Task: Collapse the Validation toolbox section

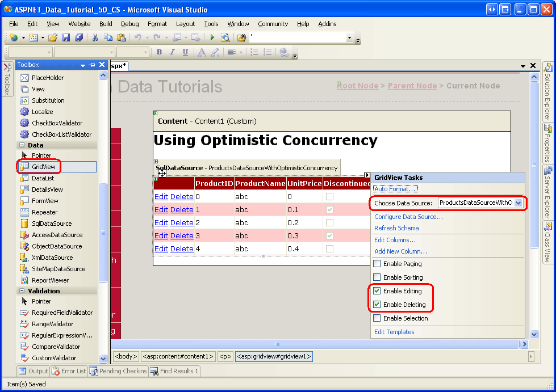Action: click(23, 291)
